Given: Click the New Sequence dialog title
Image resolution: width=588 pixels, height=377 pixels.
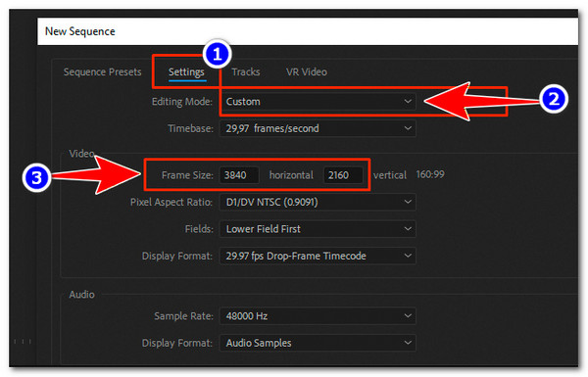Looking at the screenshot, I should 80,31.
